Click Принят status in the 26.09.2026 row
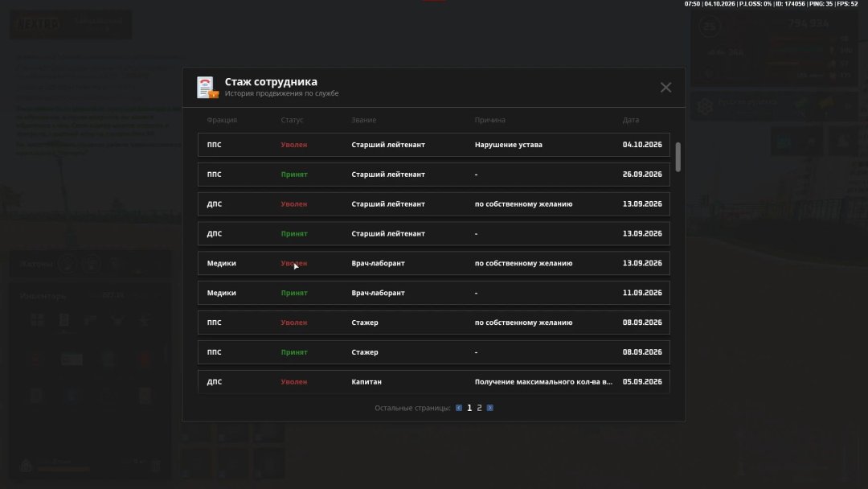Image resolution: width=868 pixels, height=489 pixels. tap(294, 175)
